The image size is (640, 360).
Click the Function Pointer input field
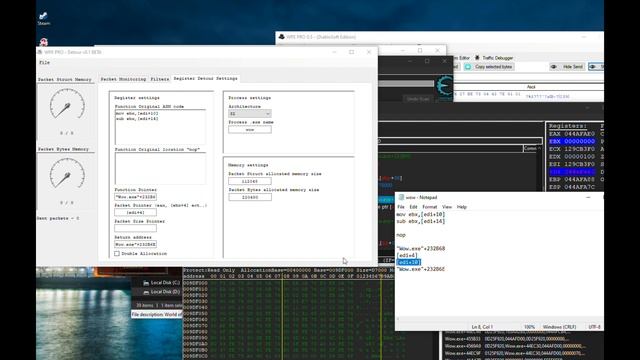click(x=135, y=197)
